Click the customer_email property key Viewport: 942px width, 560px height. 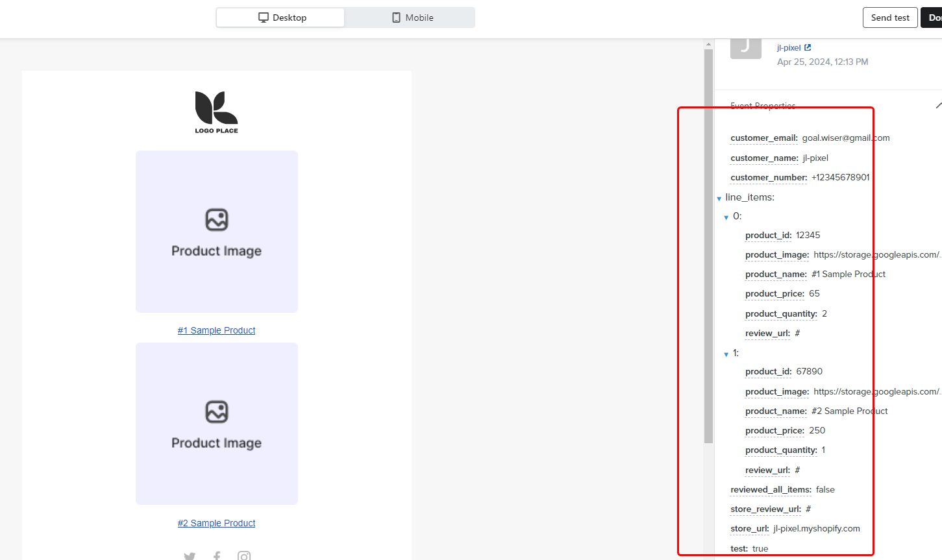pos(763,138)
